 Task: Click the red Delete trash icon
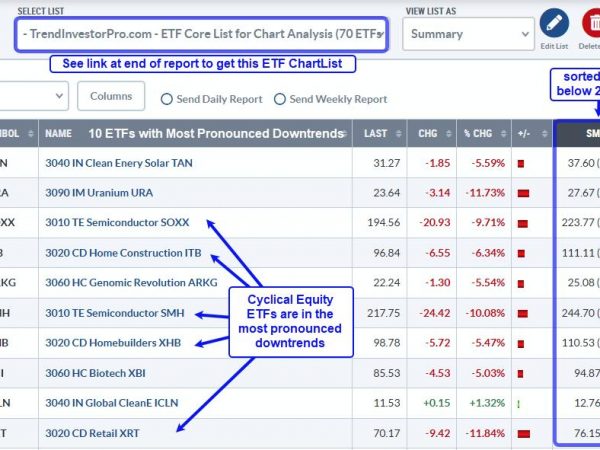[x=592, y=23]
